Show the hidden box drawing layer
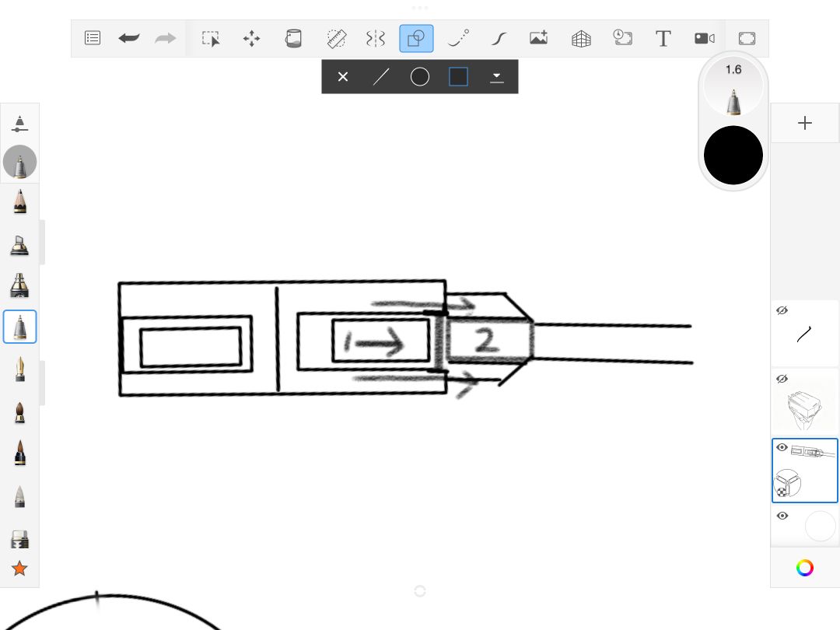Viewport: 840px width, 630px height. coord(782,379)
